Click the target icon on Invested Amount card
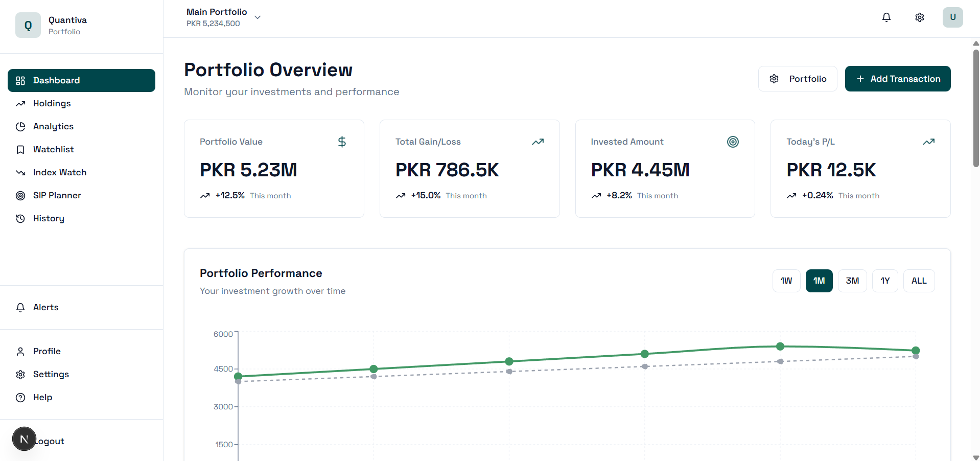The width and height of the screenshot is (980, 461). [x=733, y=142]
